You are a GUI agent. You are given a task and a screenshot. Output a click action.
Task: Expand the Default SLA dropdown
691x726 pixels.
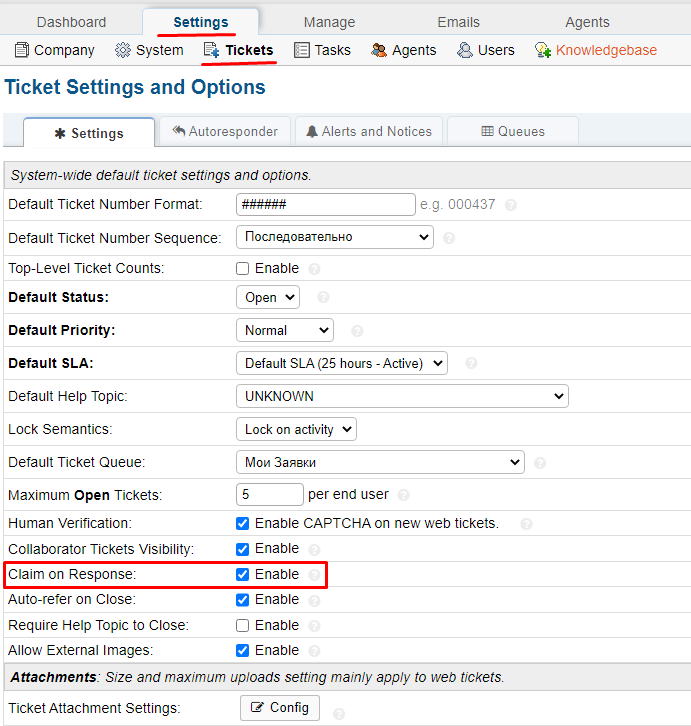(x=341, y=363)
